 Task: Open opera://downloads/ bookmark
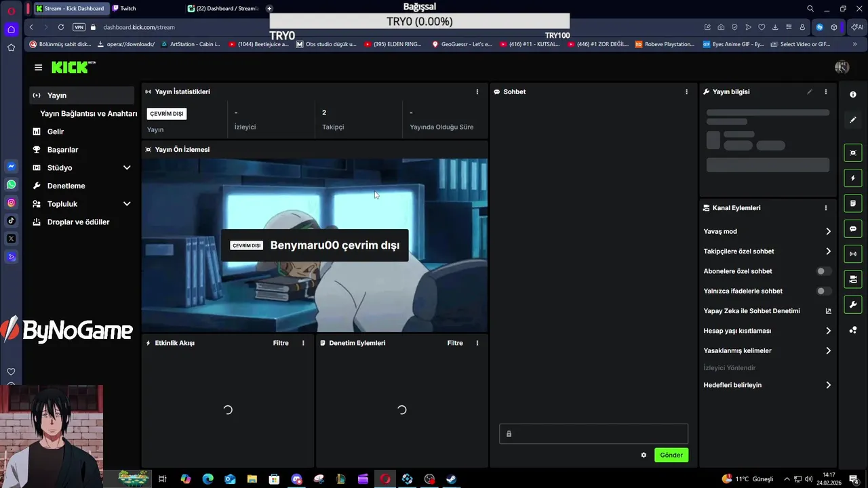click(125, 44)
